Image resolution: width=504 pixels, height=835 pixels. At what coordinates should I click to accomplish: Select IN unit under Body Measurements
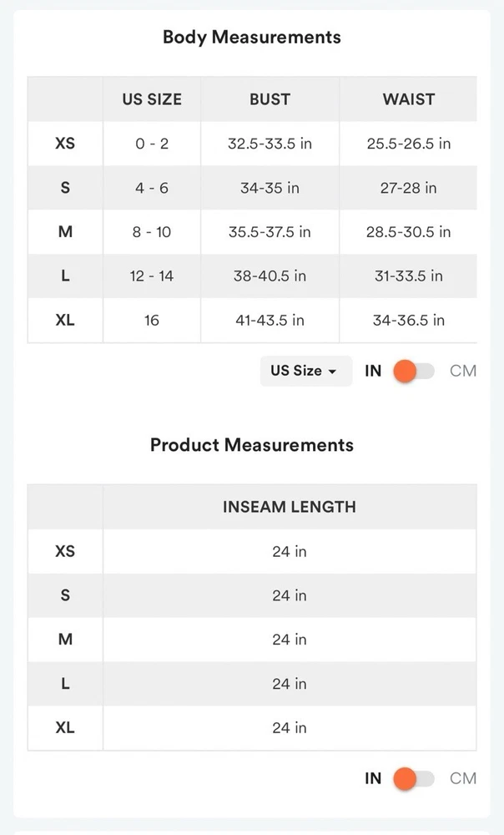pos(373,371)
